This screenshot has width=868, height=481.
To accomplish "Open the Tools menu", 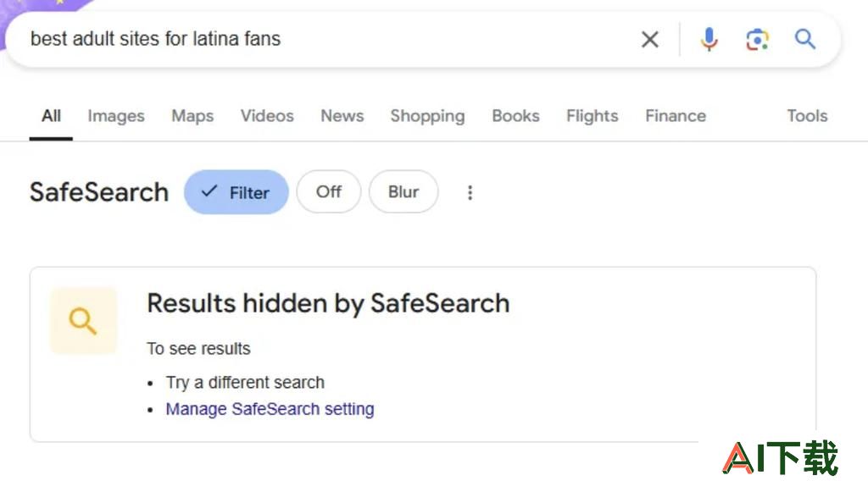I will click(807, 115).
